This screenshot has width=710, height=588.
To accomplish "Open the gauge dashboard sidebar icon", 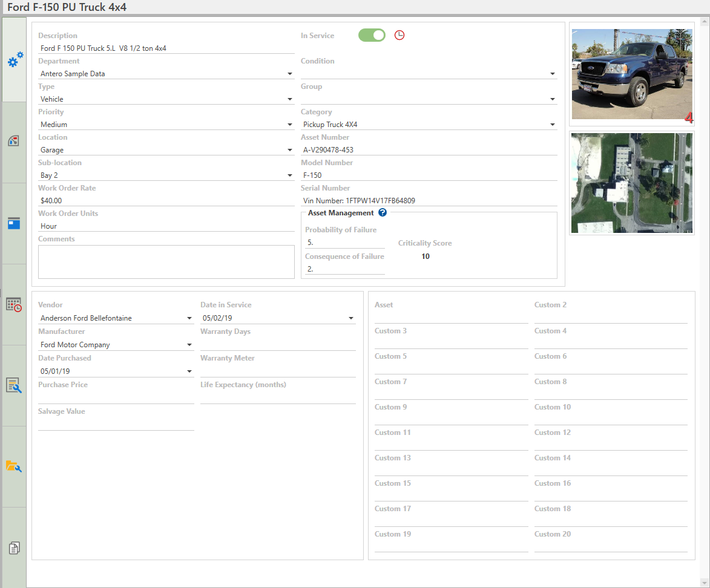I will [x=13, y=141].
